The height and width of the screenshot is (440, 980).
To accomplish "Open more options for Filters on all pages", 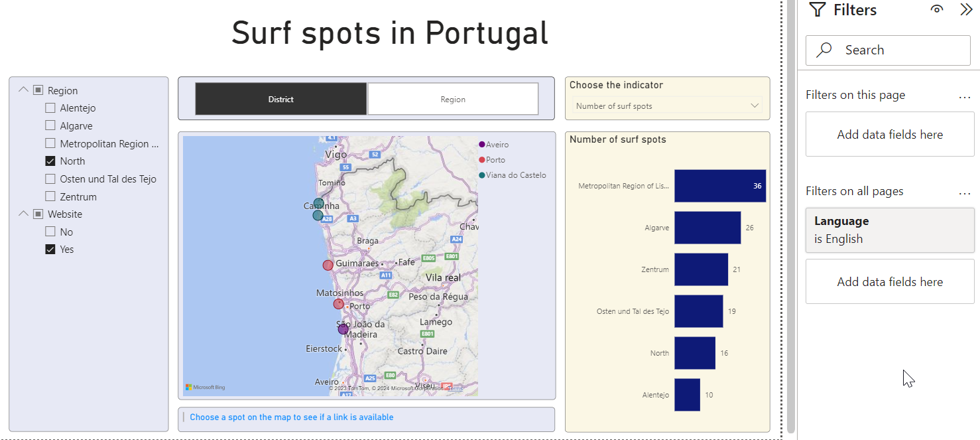I will coord(965,192).
